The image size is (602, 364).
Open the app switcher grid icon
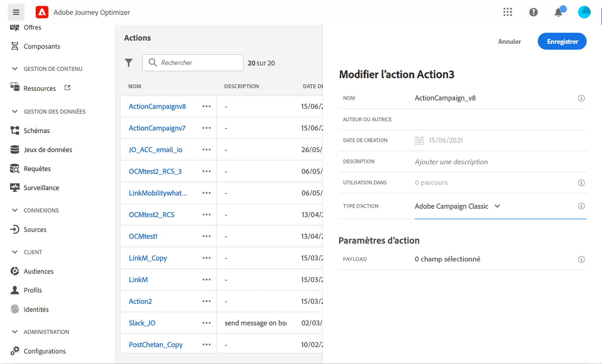[x=508, y=12]
